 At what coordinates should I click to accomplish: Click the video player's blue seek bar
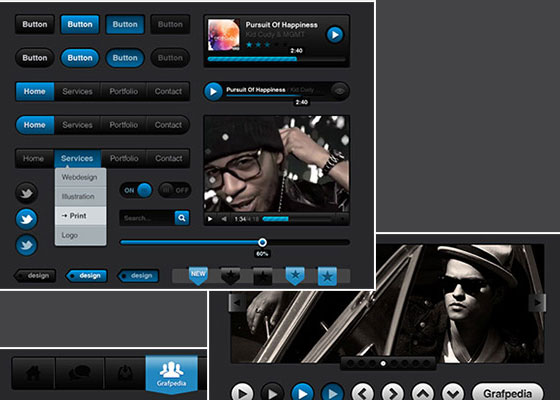click(275, 219)
